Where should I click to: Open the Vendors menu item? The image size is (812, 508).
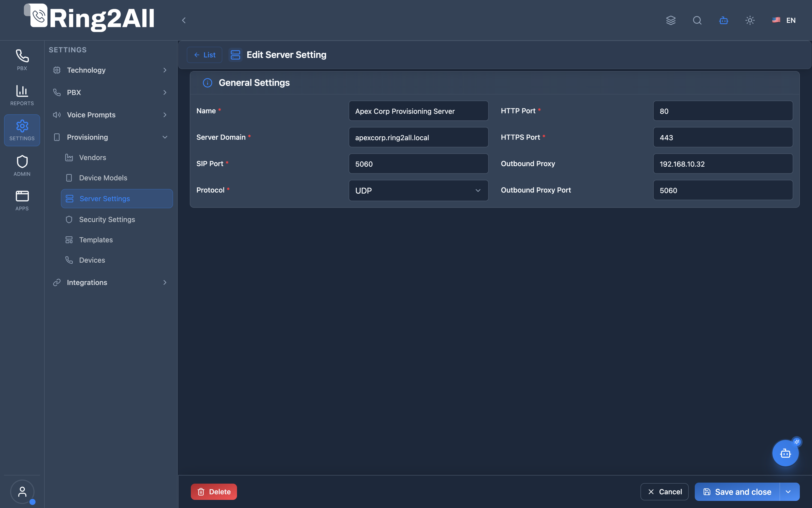point(117,157)
